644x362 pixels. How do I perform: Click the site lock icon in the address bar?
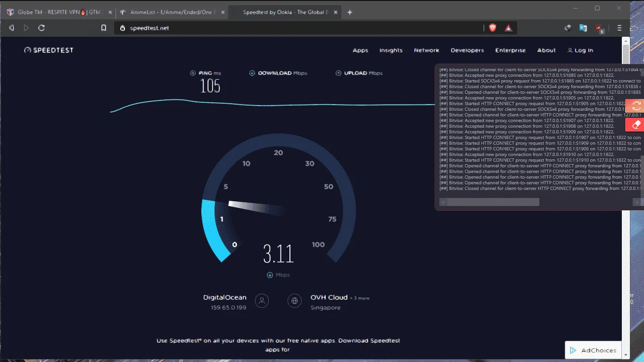pos(122,28)
